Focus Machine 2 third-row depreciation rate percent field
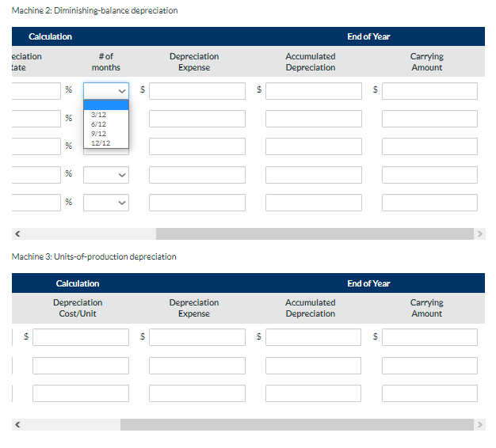496x448 pixels. 36,146
